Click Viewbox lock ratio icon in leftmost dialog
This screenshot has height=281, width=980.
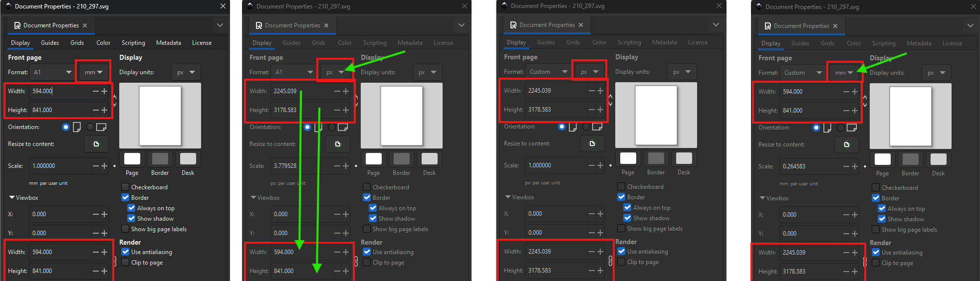114,261
